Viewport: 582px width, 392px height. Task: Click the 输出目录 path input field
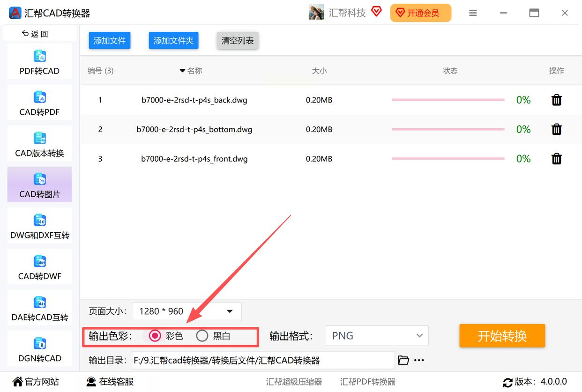click(x=262, y=360)
